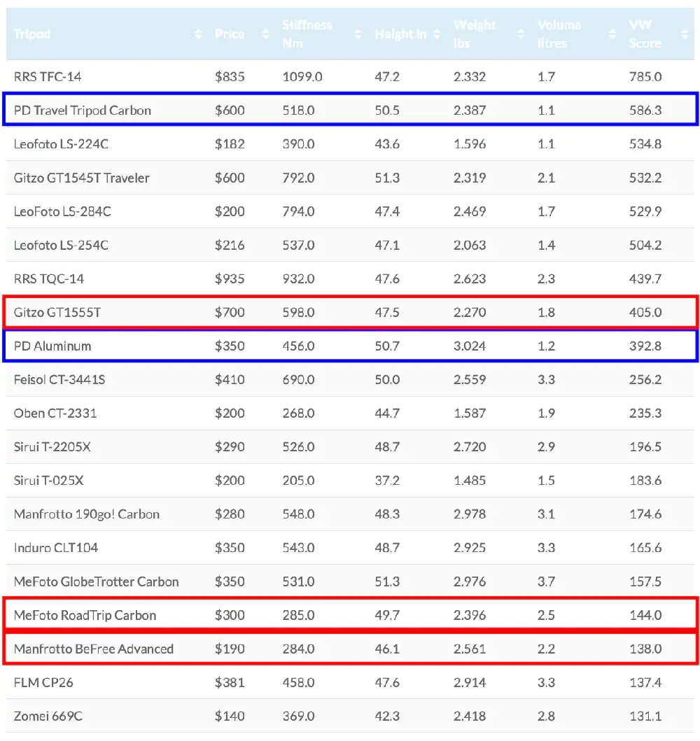Screen dimensions: 700x741
Task: Select Leofoto LS-224C tripod name
Action: [61, 143]
